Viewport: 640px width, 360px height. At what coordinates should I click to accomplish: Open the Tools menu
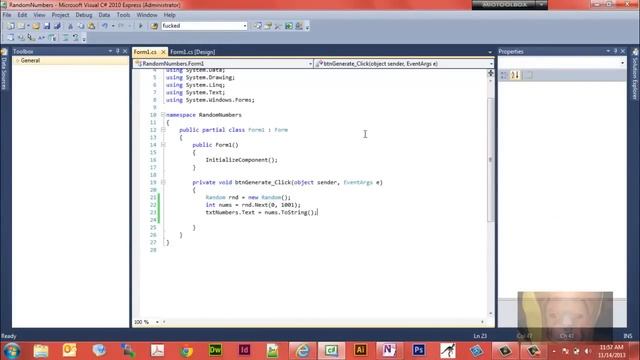(x=123, y=15)
